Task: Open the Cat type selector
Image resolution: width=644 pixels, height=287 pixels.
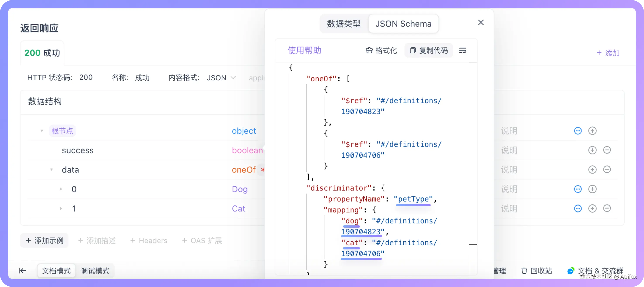Action: point(238,208)
